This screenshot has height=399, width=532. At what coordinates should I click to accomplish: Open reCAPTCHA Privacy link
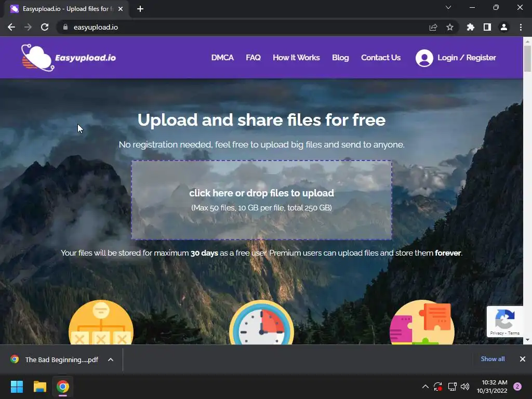coord(497,333)
